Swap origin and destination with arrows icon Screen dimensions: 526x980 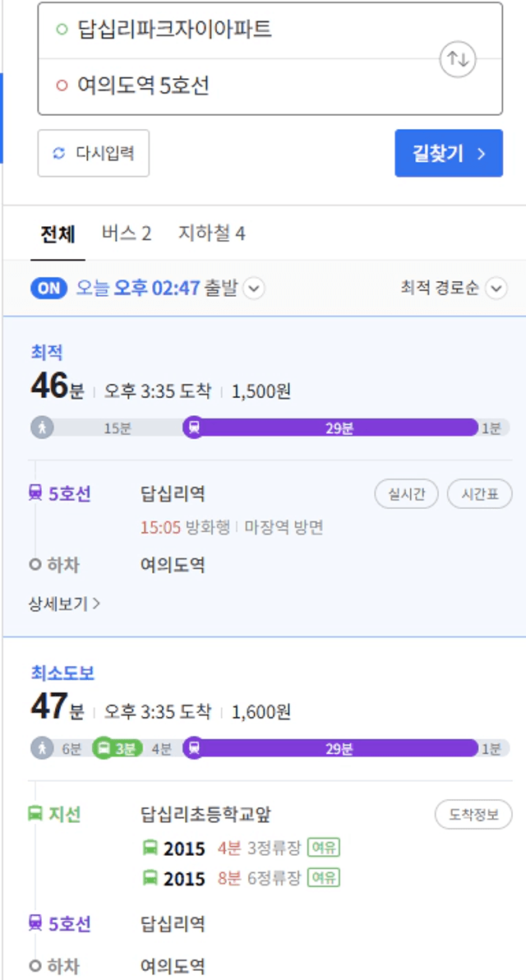pos(458,59)
